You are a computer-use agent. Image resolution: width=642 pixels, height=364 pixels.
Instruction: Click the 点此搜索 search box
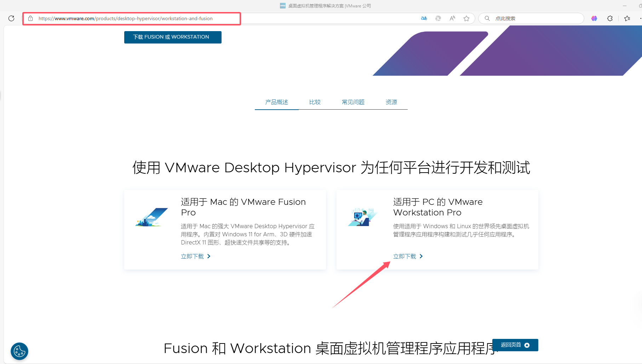coord(531,18)
